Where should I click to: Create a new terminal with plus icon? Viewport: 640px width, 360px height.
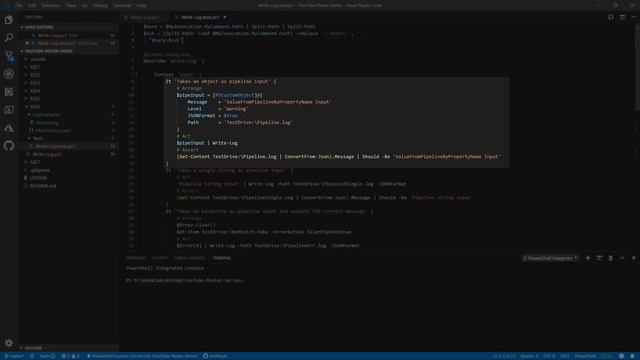[588, 258]
